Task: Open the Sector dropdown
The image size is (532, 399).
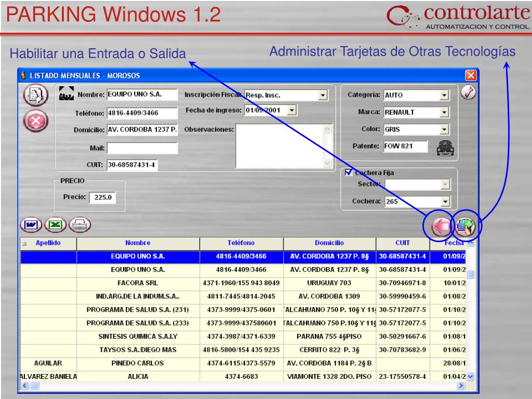Action: (445, 184)
